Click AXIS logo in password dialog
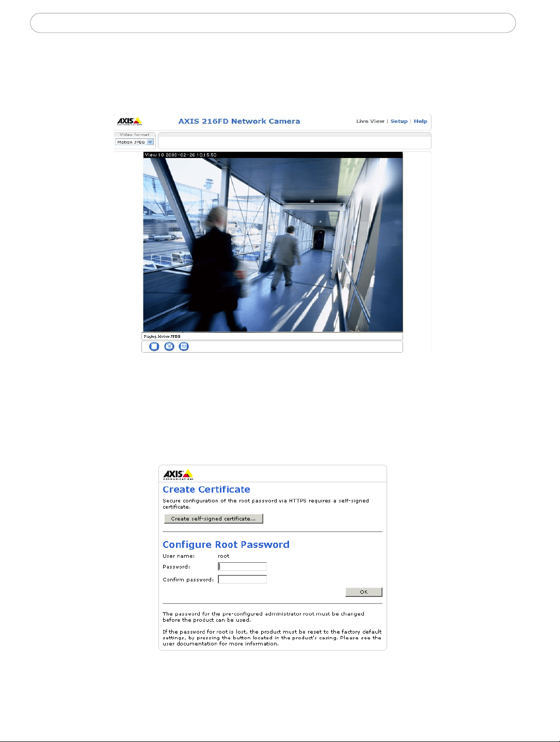This screenshot has height=742, width=560. point(178,475)
